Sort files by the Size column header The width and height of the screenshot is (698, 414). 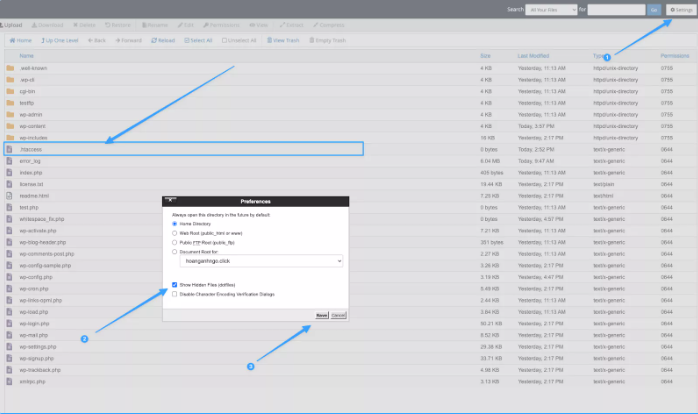(485, 56)
